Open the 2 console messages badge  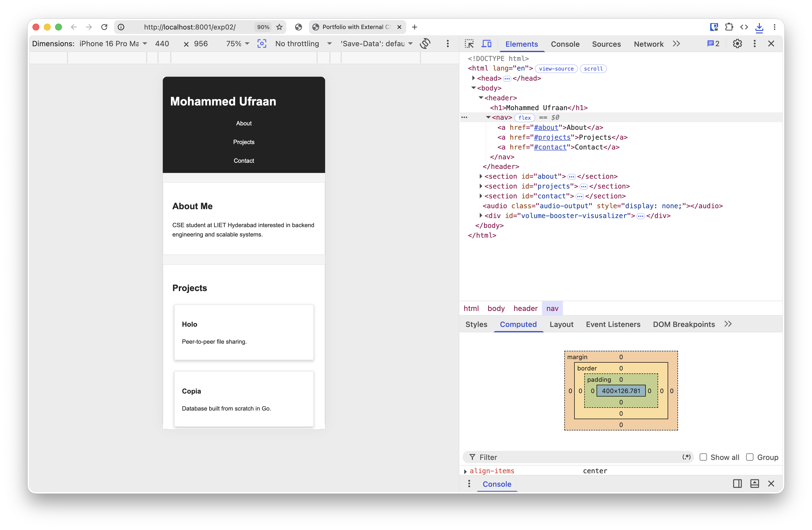click(713, 44)
